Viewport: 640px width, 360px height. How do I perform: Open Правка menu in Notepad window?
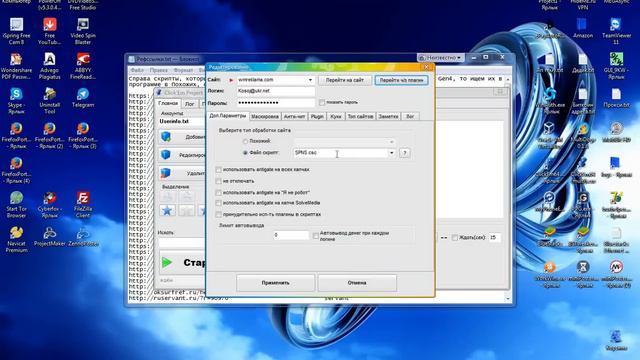[x=158, y=70]
